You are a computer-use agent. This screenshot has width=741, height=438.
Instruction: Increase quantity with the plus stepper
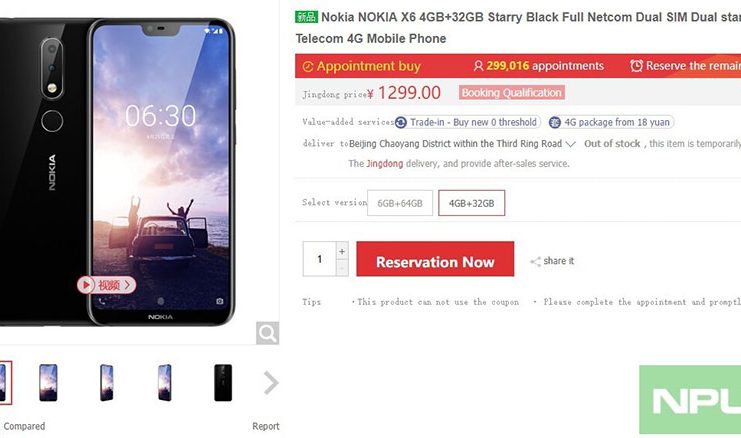pyautogui.click(x=342, y=251)
